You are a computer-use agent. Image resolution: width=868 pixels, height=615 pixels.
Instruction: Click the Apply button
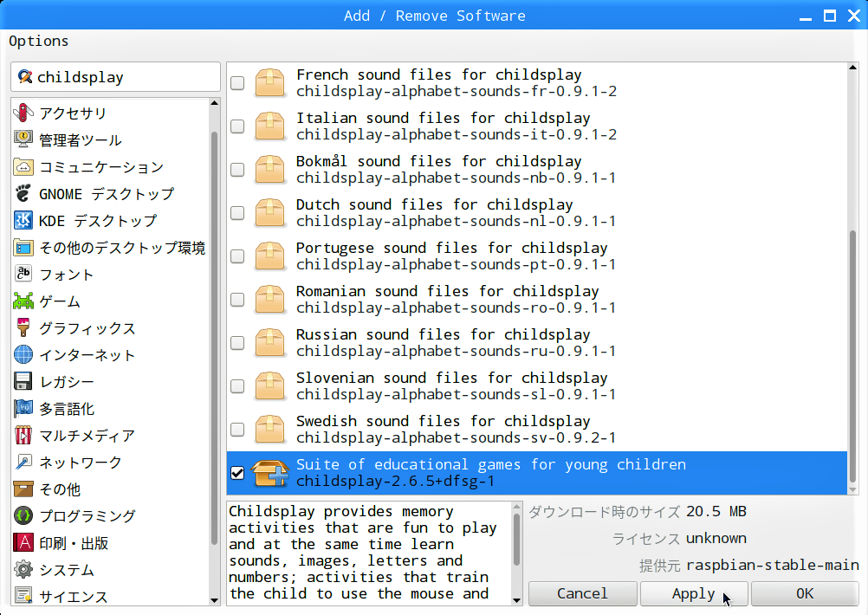point(694,593)
